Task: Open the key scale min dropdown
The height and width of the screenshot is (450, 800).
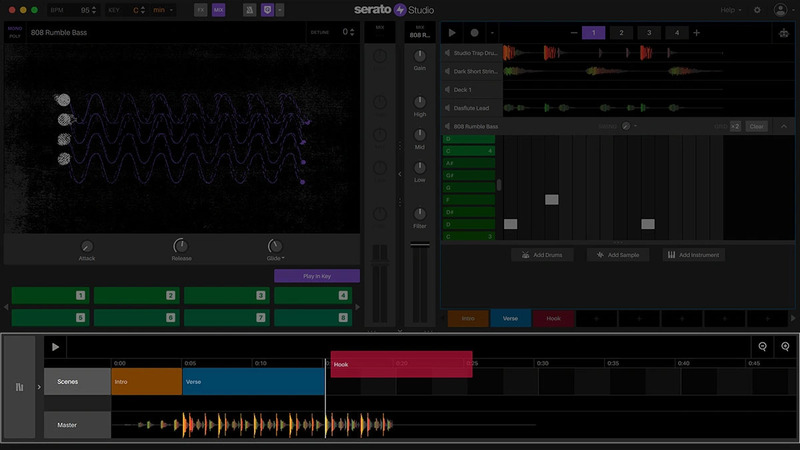Action: (163, 10)
